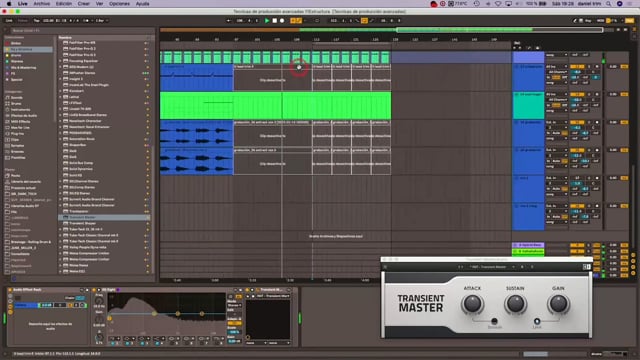640x360 pixels.
Task: Open the Opciones menu
Action: 120,4
